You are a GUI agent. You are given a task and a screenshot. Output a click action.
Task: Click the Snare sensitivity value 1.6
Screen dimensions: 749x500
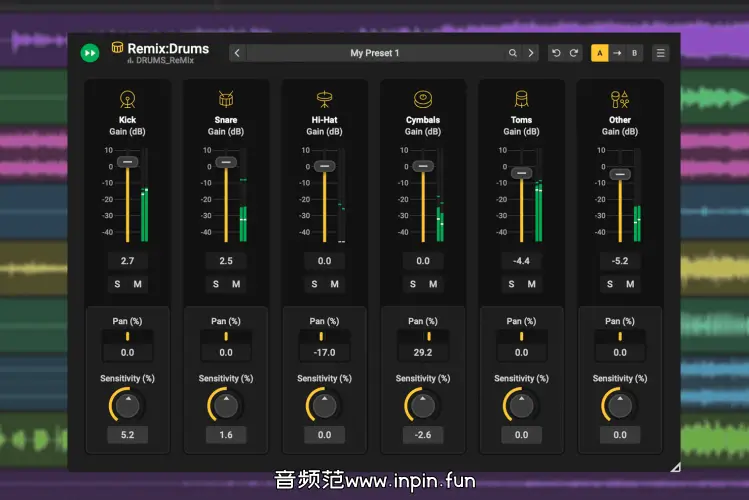[x=226, y=435]
